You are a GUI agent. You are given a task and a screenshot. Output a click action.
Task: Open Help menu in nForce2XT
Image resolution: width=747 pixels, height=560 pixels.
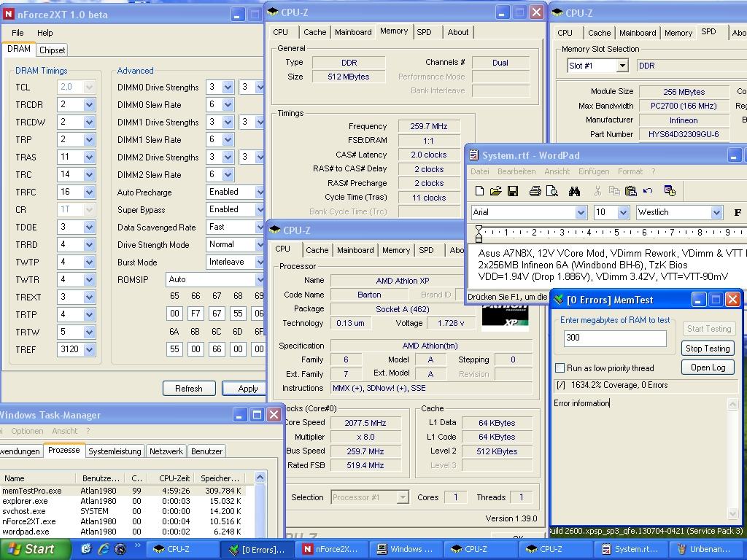(44, 33)
